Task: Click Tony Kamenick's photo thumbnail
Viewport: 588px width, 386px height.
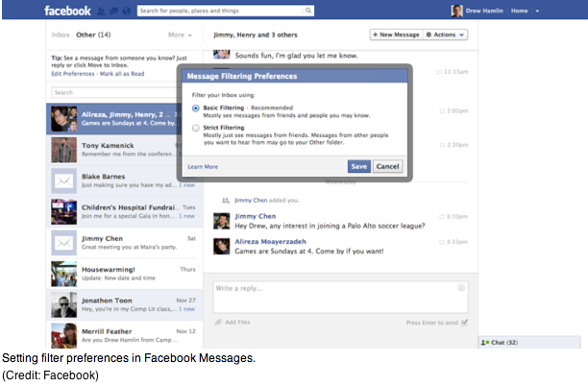Action: tap(63, 150)
